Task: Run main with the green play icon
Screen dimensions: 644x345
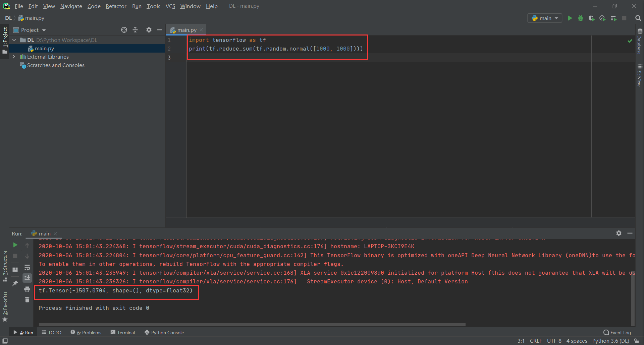Action: (x=570, y=18)
